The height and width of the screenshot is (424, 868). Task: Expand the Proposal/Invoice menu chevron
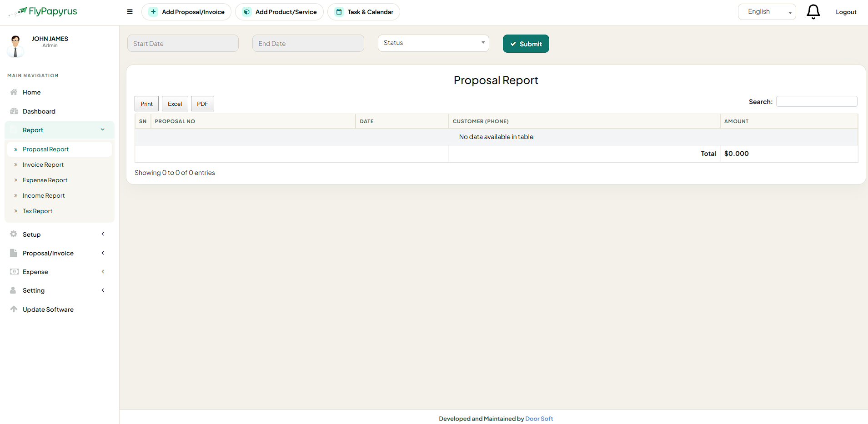(x=103, y=253)
